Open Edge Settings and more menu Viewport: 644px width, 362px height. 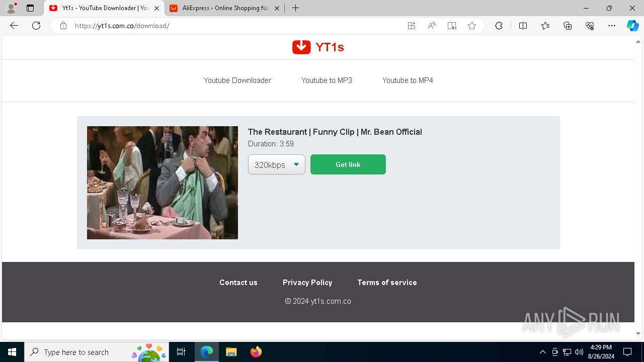[x=612, y=26]
